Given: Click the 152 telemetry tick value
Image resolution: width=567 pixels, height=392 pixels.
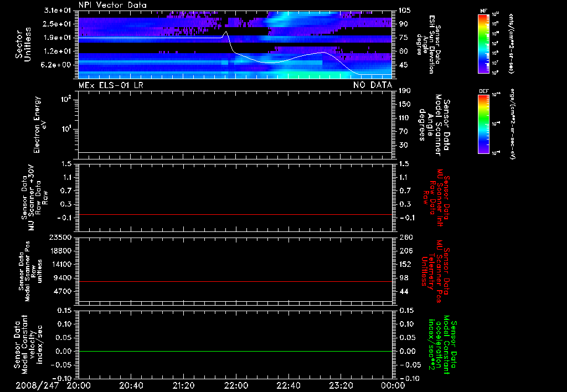Looking at the screenshot, I should point(406,264).
